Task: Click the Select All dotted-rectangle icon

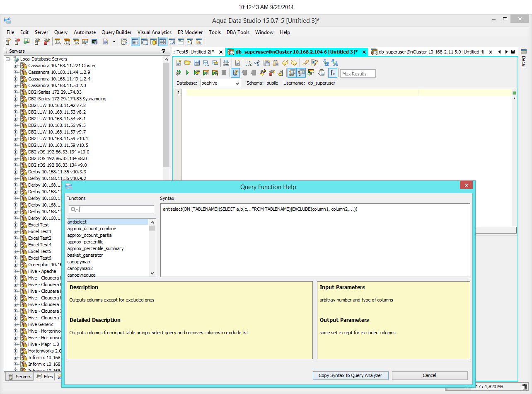Action: [x=248, y=63]
